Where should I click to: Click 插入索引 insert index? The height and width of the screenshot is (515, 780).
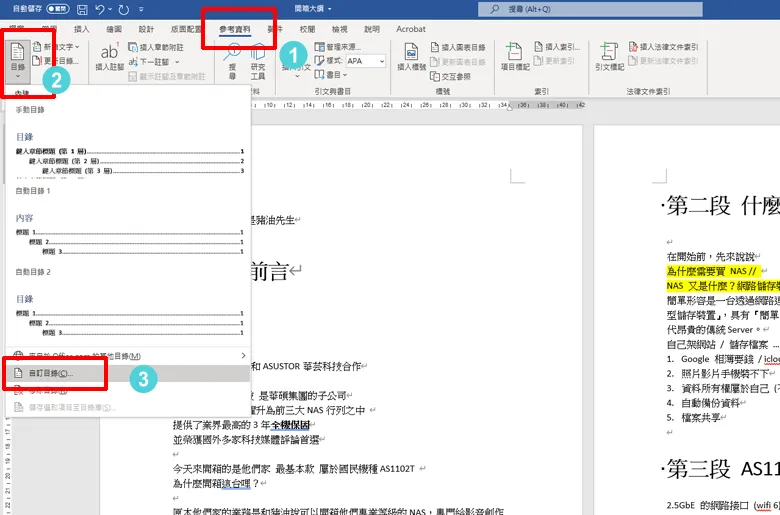click(x=557, y=47)
